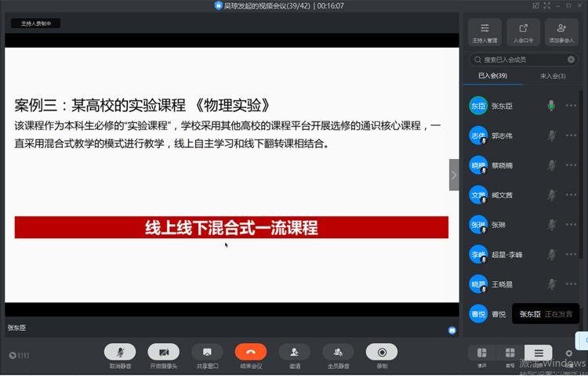Viewport: 588px width, 376px height.
Task: Open the settings gear icon
Action: tap(569, 353)
